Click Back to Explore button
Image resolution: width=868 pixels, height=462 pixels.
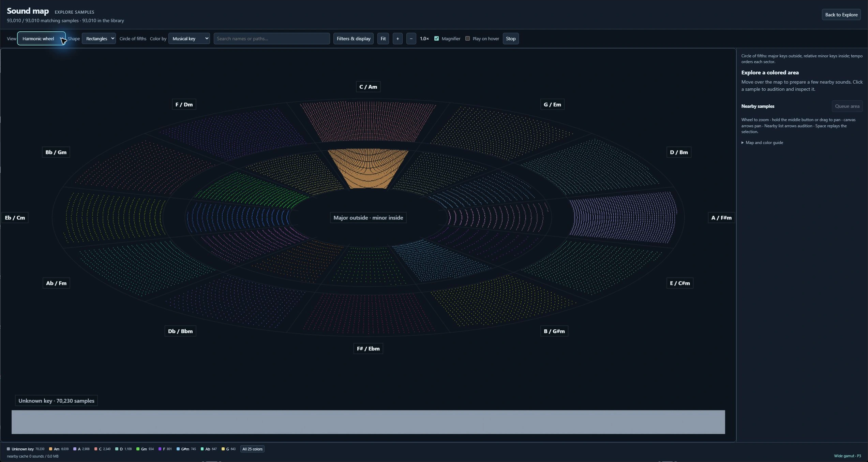pos(841,15)
